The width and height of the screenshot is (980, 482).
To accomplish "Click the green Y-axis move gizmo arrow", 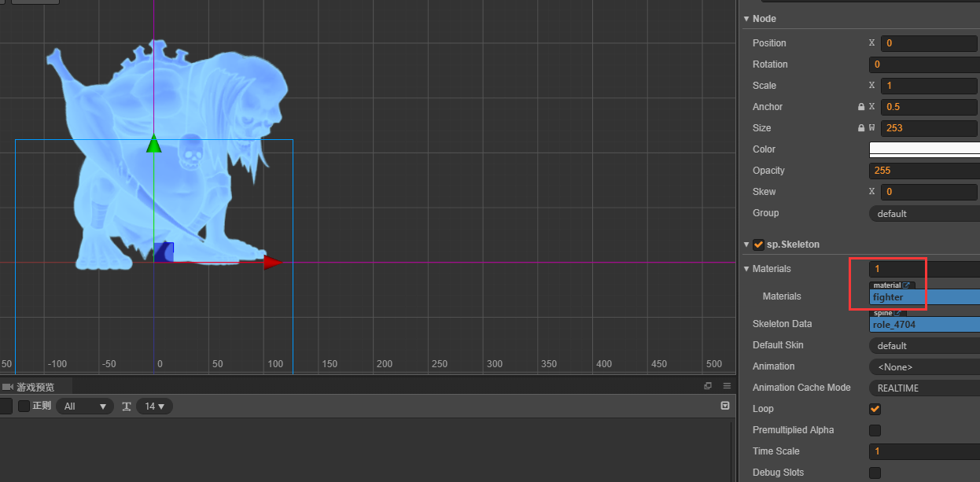I will coord(154,144).
